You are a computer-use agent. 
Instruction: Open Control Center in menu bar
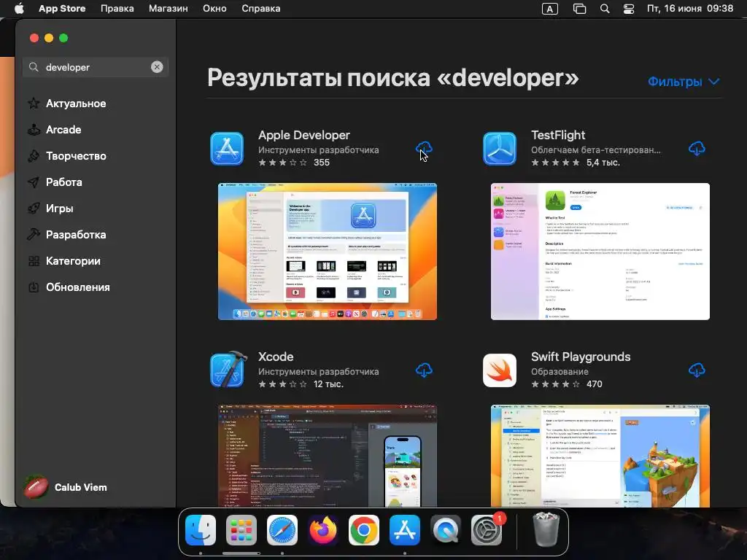pos(629,9)
